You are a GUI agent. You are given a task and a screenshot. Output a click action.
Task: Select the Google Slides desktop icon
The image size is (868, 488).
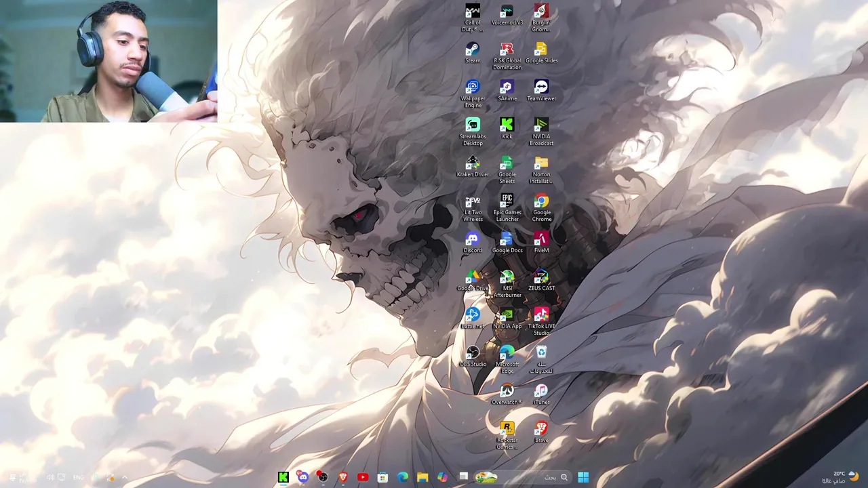click(x=541, y=53)
